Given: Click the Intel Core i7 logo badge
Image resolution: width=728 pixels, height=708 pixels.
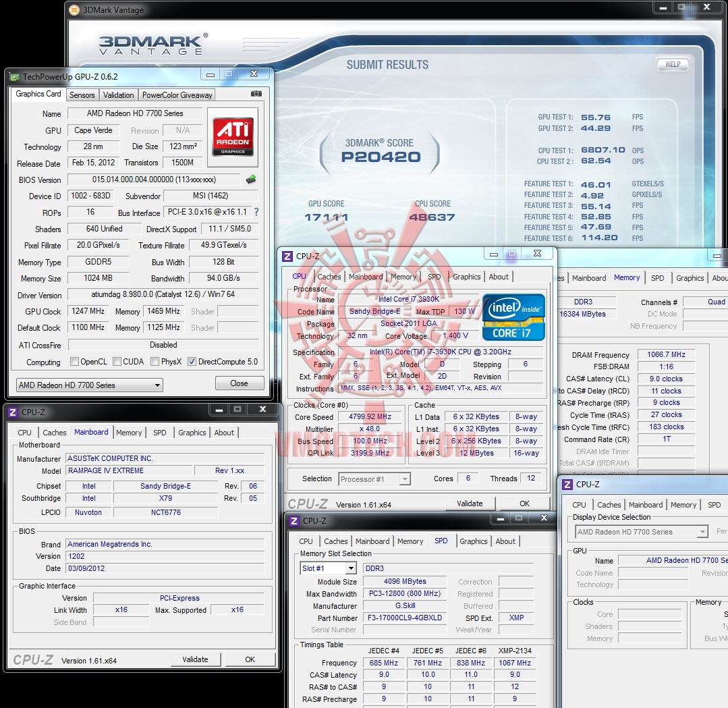Looking at the screenshot, I should pos(513,317).
